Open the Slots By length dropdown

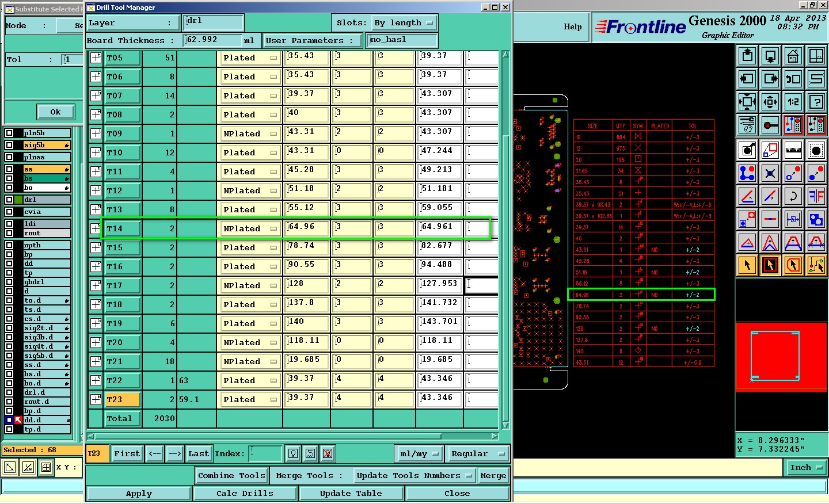(404, 23)
